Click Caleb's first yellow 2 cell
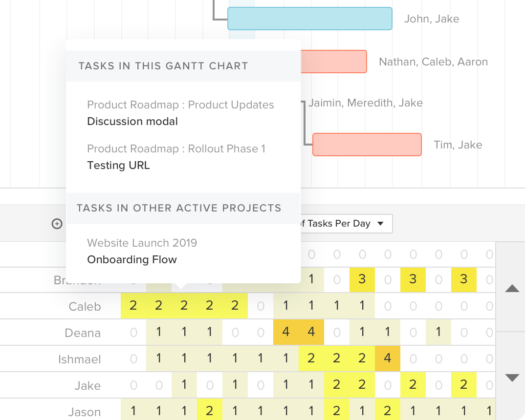Screen dimensions: 525x420 tap(133, 306)
